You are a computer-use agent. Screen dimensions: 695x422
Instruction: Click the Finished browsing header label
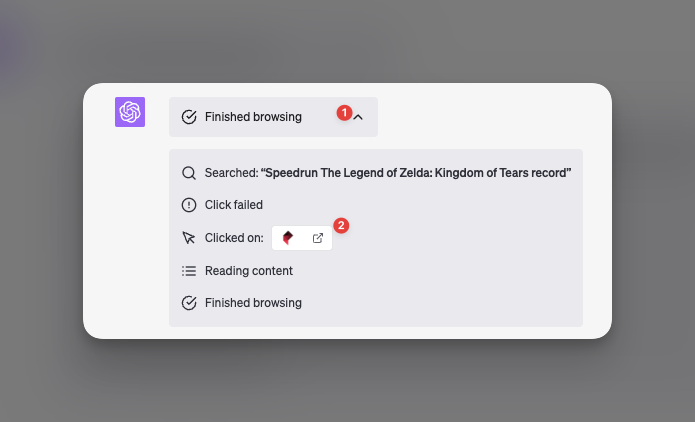point(253,117)
